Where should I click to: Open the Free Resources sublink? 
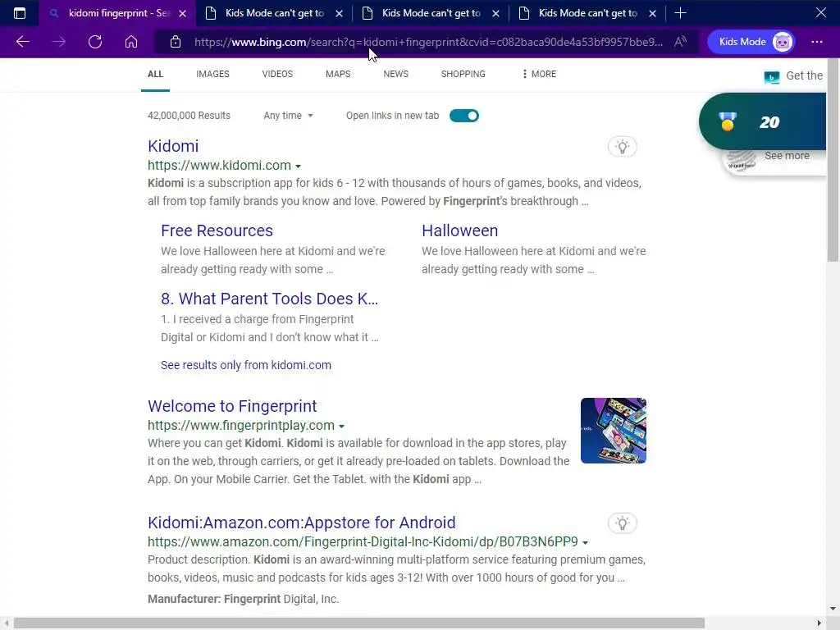(217, 231)
